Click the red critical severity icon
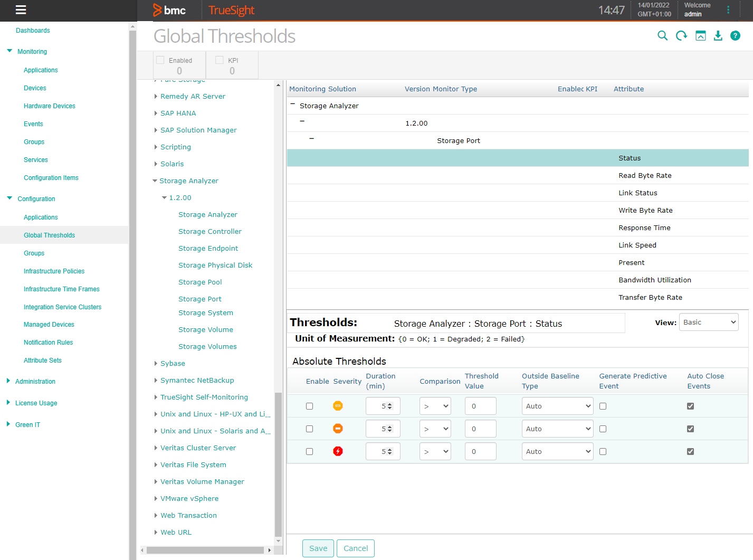 pyautogui.click(x=338, y=451)
